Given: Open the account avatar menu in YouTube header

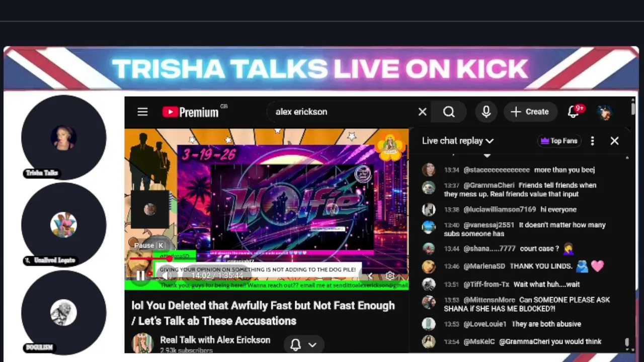Looking at the screenshot, I should (x=605, y=112).
